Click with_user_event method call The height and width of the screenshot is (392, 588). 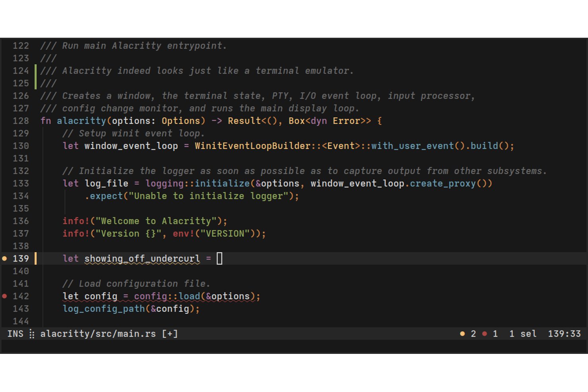pos(412,146)
